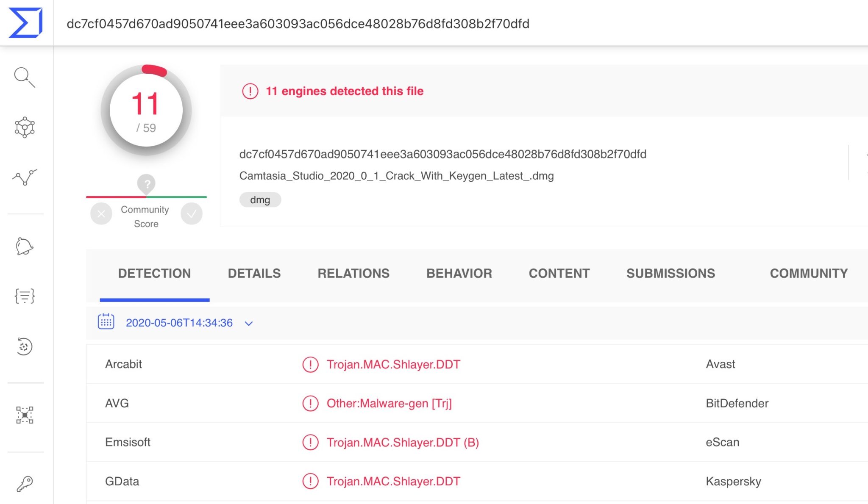Screen dimensions: 868x504
Task: Open the search magnifier in sidebar
Action: (x=24, y=77)
